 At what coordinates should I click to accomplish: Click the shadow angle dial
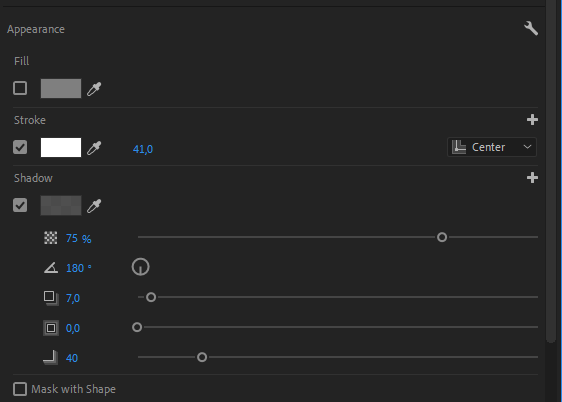(x=140, y=267)
